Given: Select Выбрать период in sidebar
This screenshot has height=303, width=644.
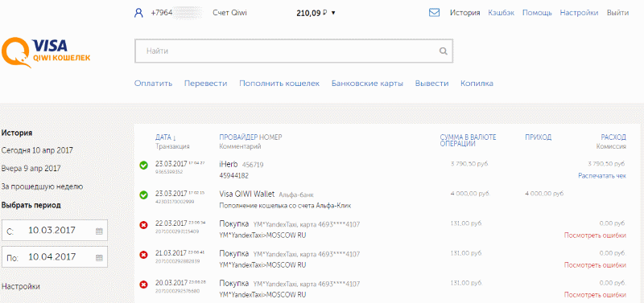Looking at the screenshot, I should (31, 205).
